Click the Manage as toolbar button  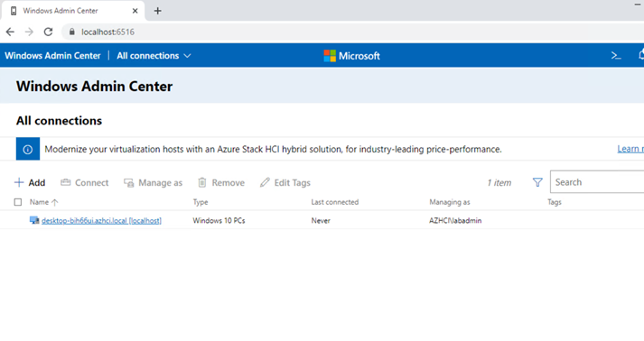pos(154,182)
